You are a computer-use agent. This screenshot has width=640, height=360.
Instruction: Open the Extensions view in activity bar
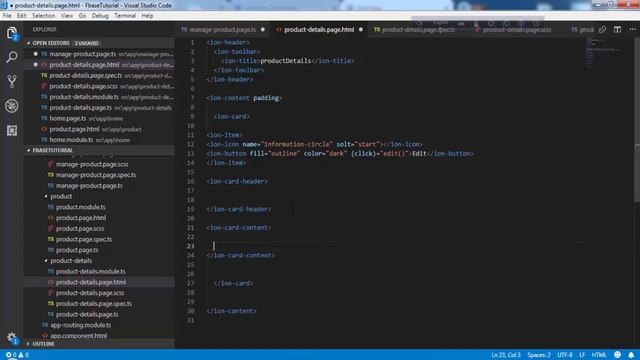point(12,131)
